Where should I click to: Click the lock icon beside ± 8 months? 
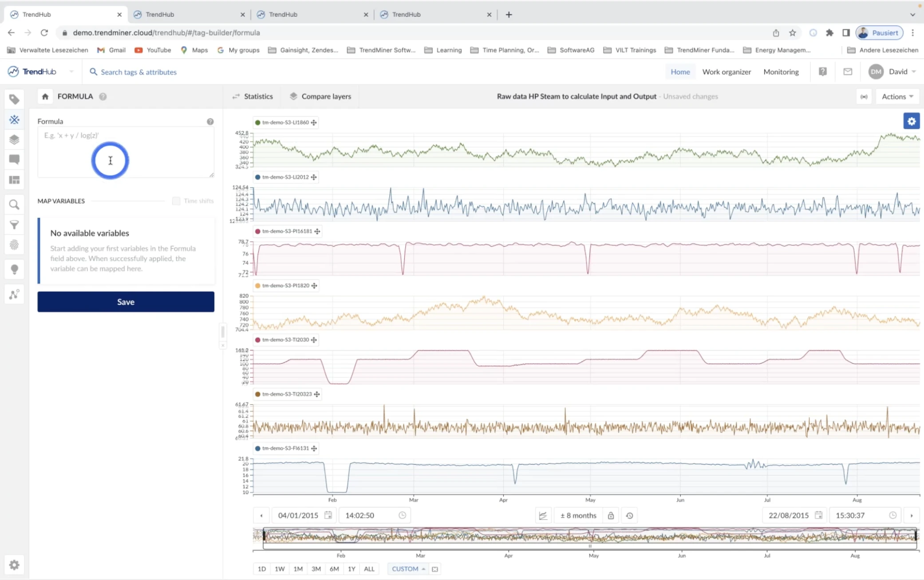(x=611, y=515)
